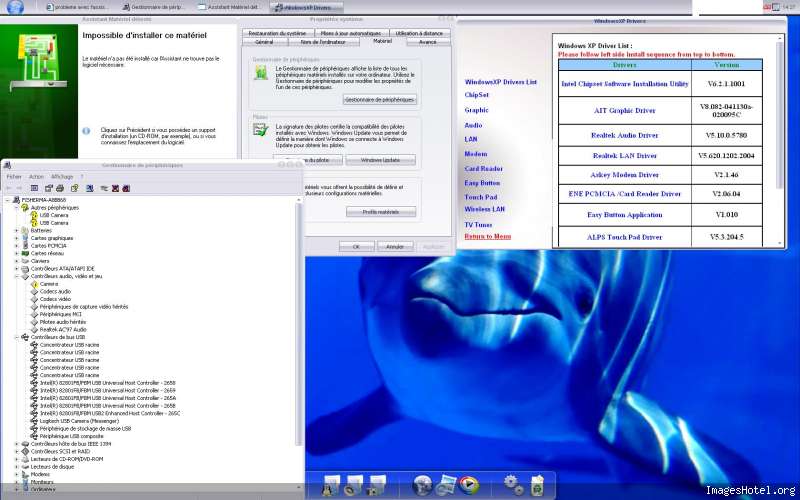This screenshot has width=800, height=500.
Task: Click the Device Manager tree vertical scrollbar
Action: (299, 342)
